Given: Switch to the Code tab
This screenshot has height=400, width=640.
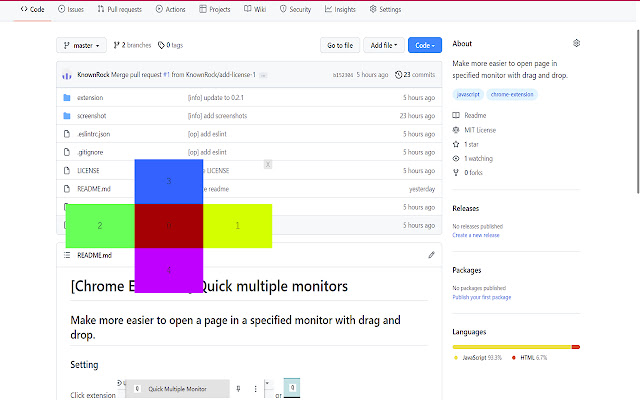Looking at the screenshot, I should click(x=32, y=9).
